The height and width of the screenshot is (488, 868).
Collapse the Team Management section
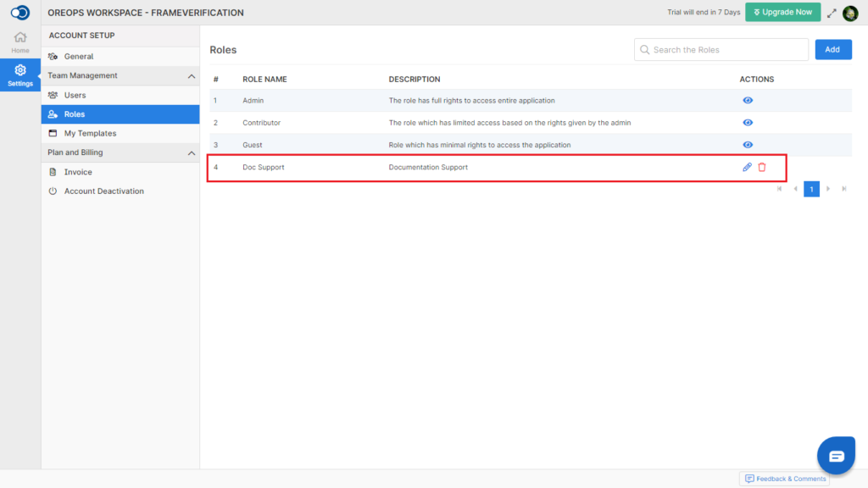point(191,75)
